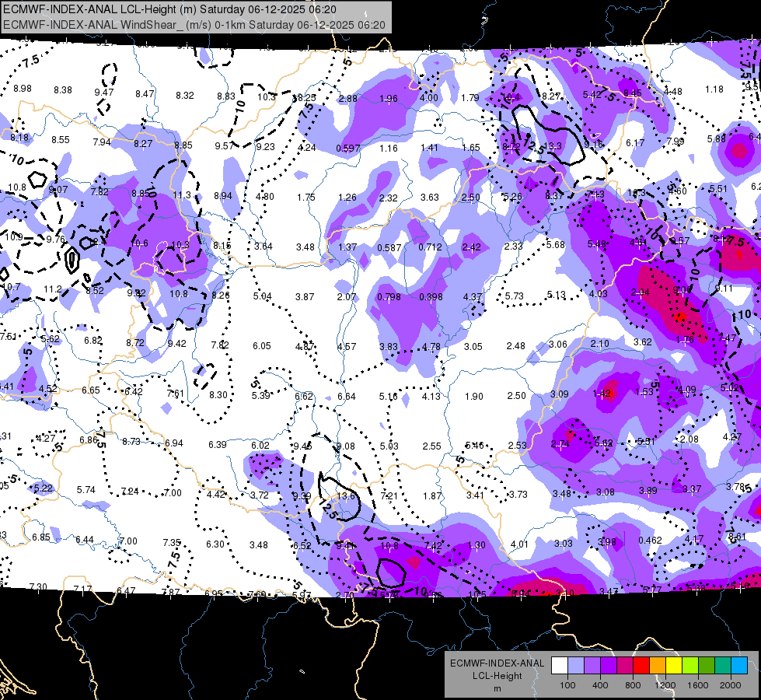The width and height of the screenshot is (761, 700).
Task: Click the wind shear value '8.38'
Action: pyautogui.click(x=63, y=90)
